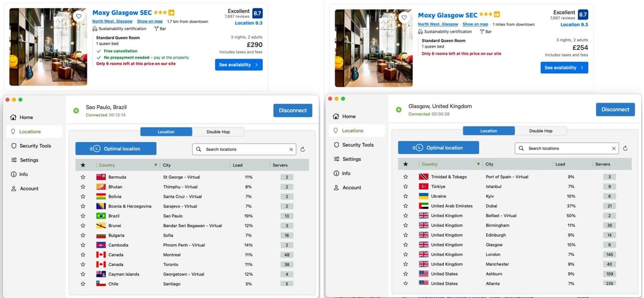The height and width of the screenshot is (298, 644).
Task: Star the United Kingdom Glasgow location
Action: pyautogui.click(x=406, y=245)
